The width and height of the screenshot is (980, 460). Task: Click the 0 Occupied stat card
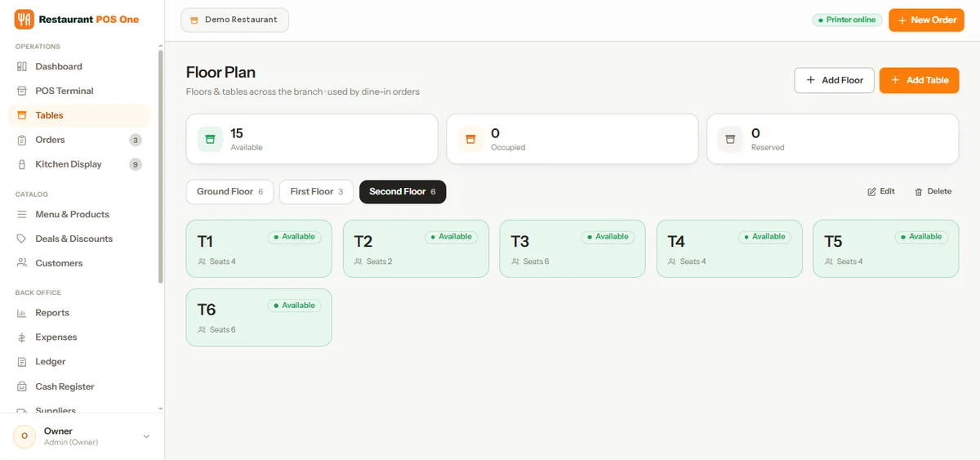572,139
